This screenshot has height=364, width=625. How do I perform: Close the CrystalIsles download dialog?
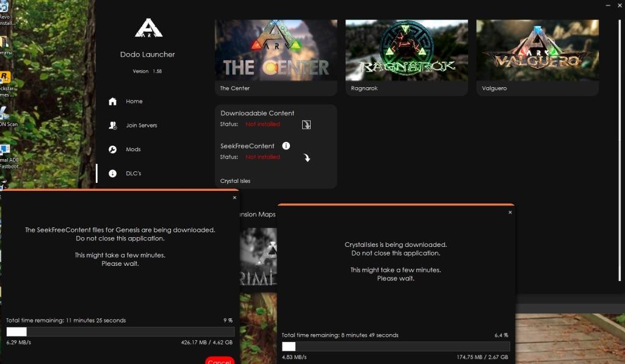click(x=510, y=212)
